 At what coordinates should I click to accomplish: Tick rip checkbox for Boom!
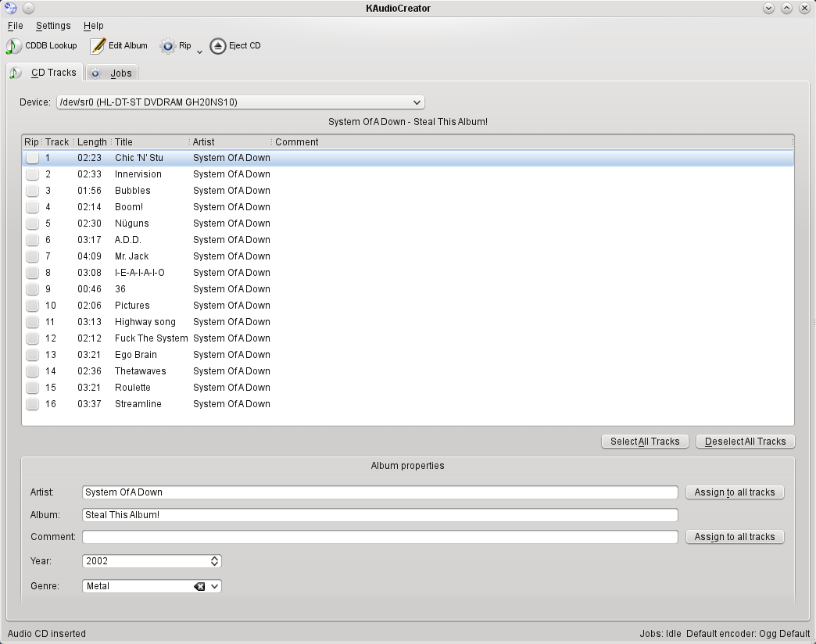click(32, 207)
